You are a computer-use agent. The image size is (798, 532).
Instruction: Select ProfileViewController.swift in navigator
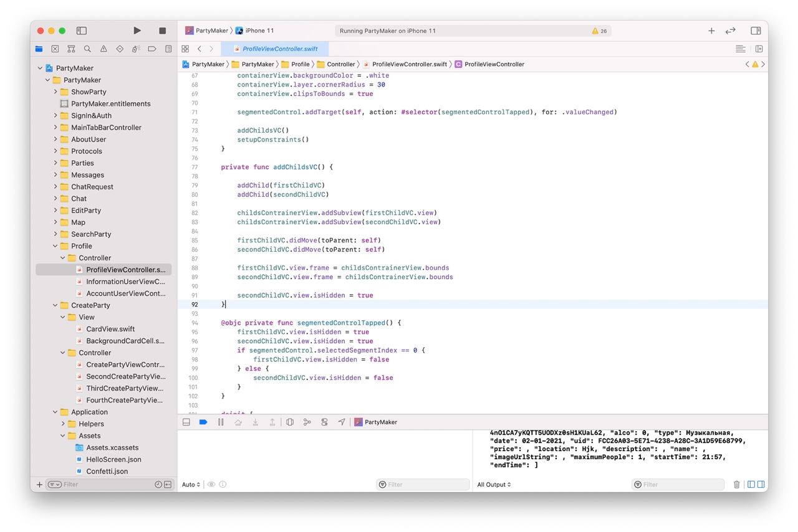tap(103, 270)
